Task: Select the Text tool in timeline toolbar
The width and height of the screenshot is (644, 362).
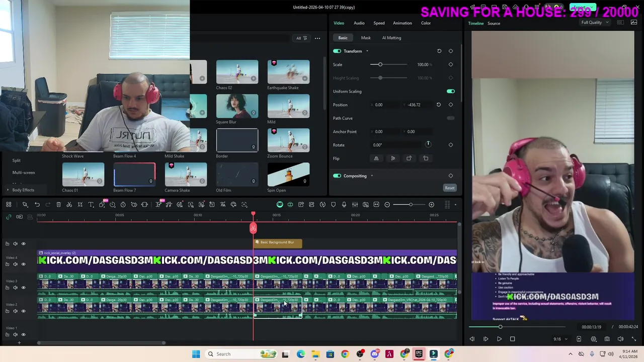Action: coord(91,205)
